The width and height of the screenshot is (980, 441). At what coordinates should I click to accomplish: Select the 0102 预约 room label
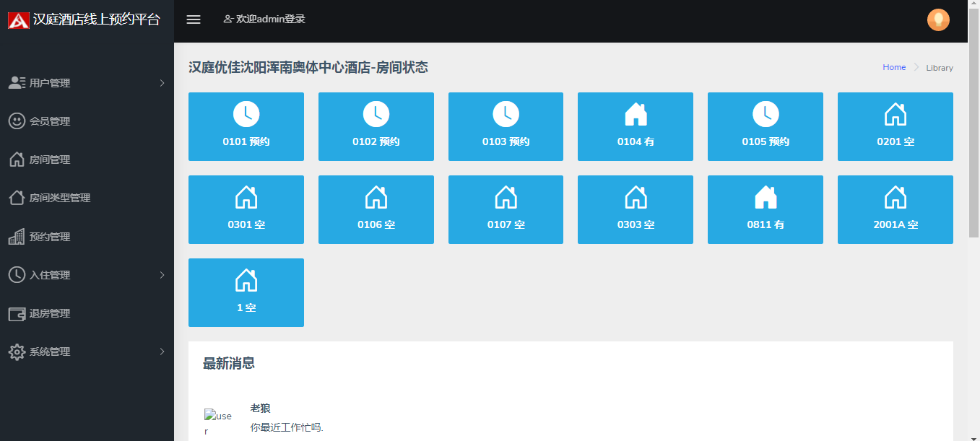tap(376, 141)
